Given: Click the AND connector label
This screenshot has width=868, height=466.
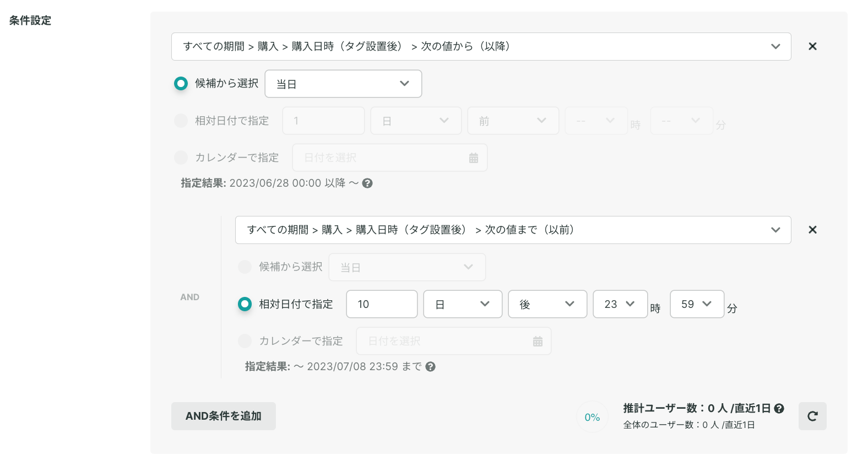Looking at the screenshot, I should (190, 297).
